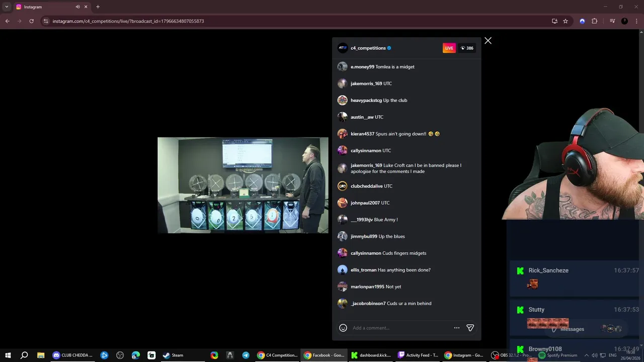
Task: Click the address bar URL
Action: 128,21
